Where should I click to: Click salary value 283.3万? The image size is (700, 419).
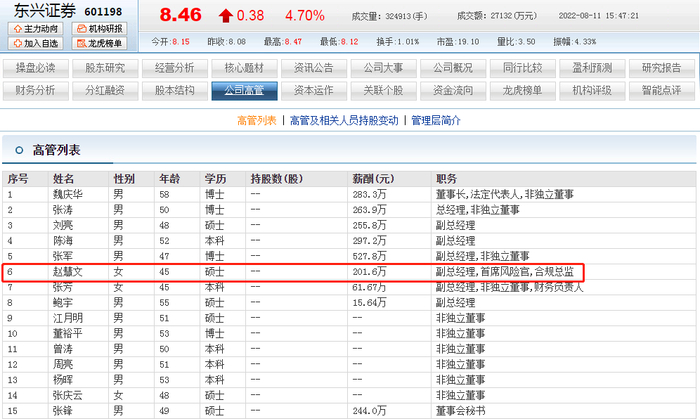pyautogui.click(x=369, y=195)
